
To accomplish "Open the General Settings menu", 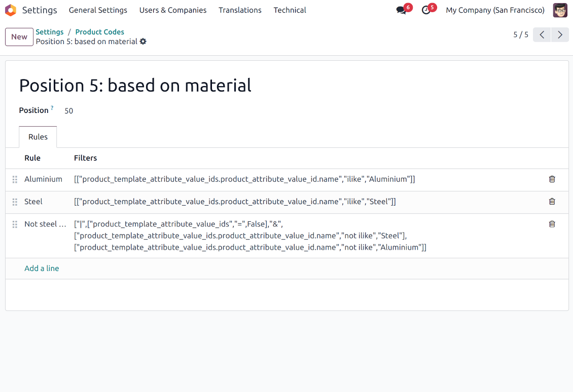I will [98, 10].
